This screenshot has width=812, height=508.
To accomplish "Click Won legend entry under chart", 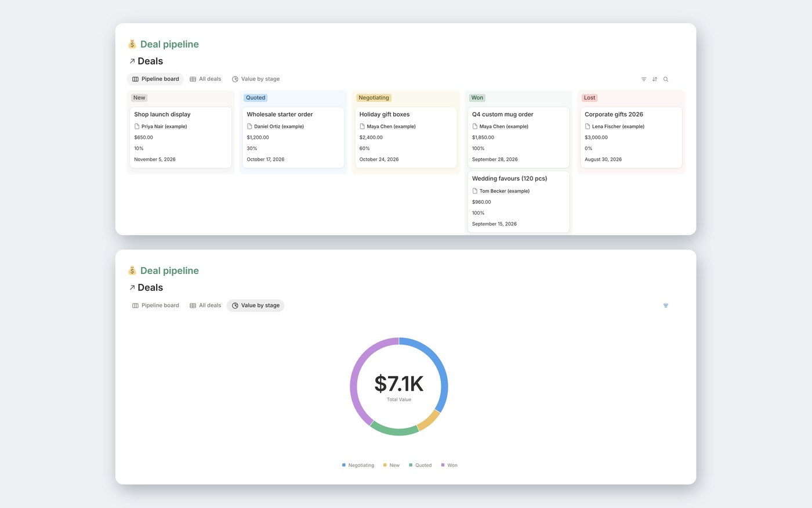I will [449, 465].
